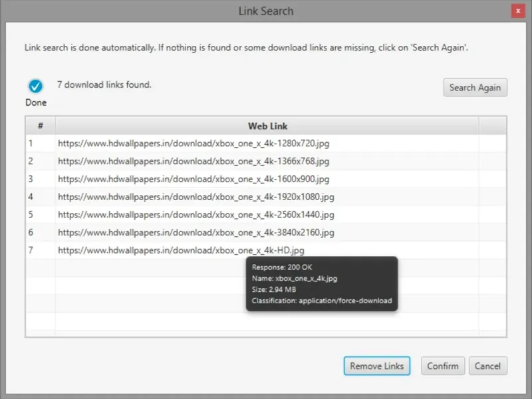Confirm the found download links
The image size is (532, 399).
(x=443, y=366)
